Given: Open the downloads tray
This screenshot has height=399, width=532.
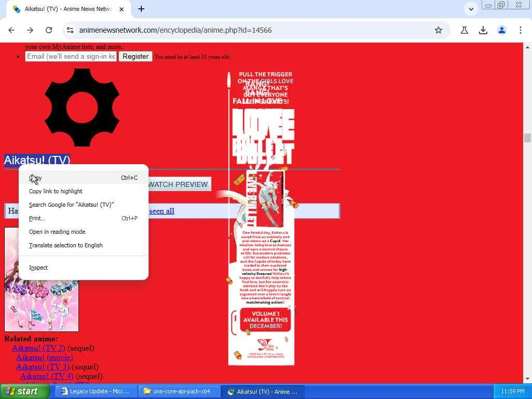Looking at the screenshot, I should click(483, 30).
